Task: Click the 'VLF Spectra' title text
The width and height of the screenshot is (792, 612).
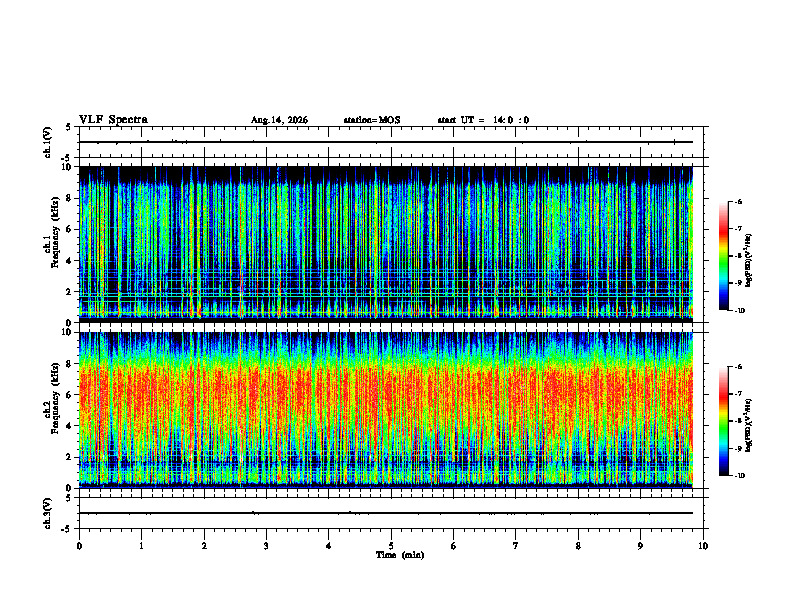Action: coord(113,120)
